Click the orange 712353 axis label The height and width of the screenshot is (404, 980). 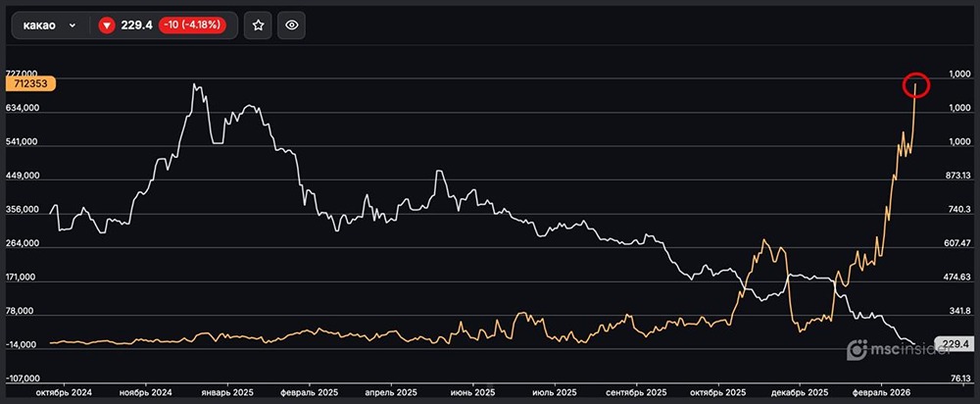point(28,84)
